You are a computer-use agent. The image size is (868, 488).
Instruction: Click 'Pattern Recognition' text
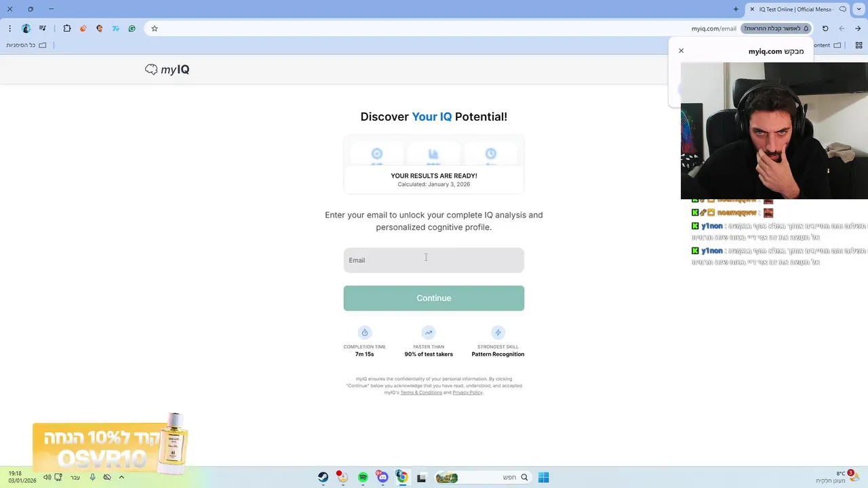click(x=498, y=354)
